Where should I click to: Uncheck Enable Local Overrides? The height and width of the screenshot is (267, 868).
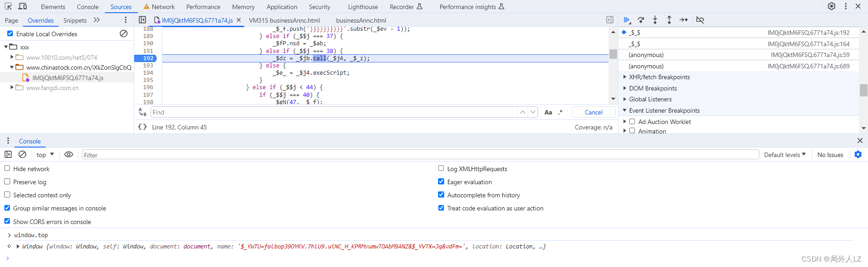tap(10, 33)
